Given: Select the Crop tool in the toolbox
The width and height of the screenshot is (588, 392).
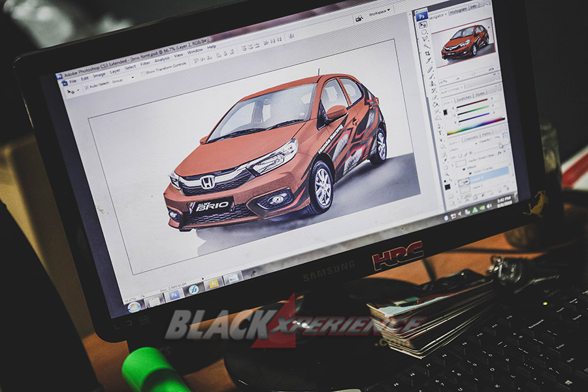Looking at the screenshot, I should (427, 54).
